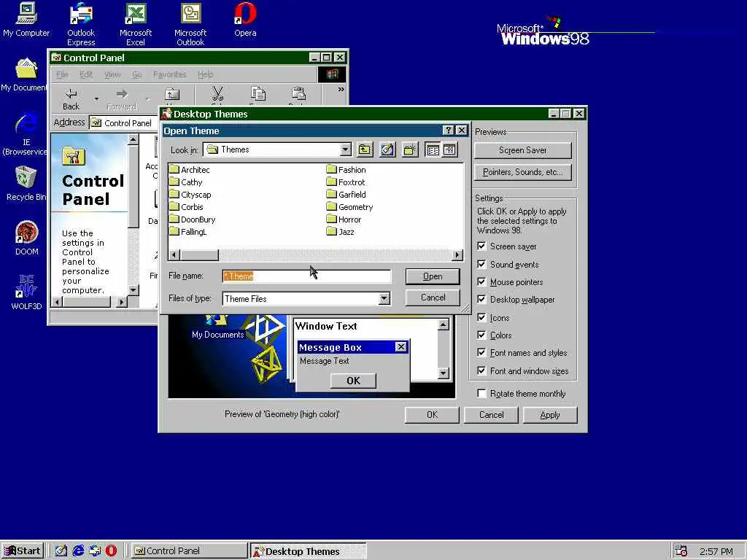This screenshot has height=560, width=747.
Task: Uncheck the Screen saver checkbox
Action: tap(481, 246)
